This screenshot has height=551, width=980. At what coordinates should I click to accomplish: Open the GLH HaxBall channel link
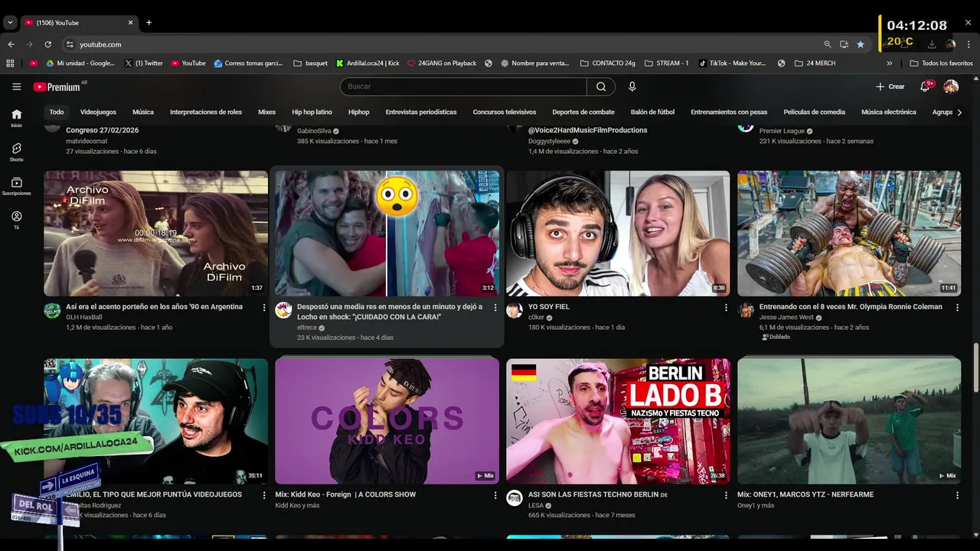click(84, 318)
